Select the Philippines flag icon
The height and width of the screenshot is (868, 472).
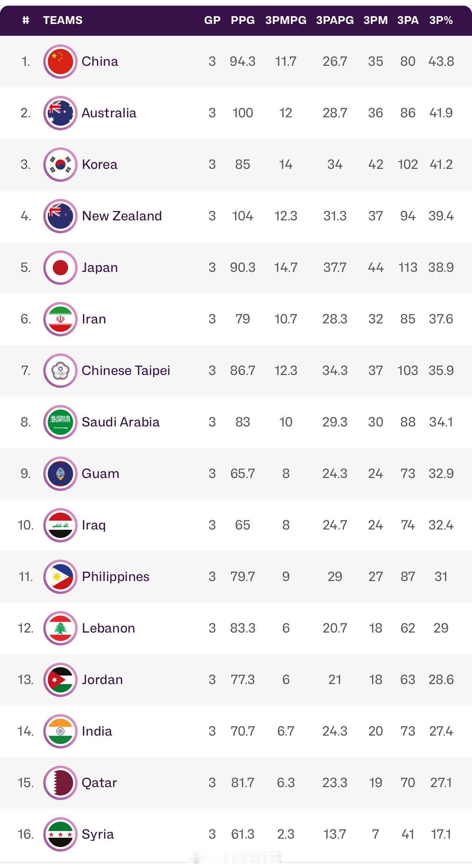tap(60, 577)
